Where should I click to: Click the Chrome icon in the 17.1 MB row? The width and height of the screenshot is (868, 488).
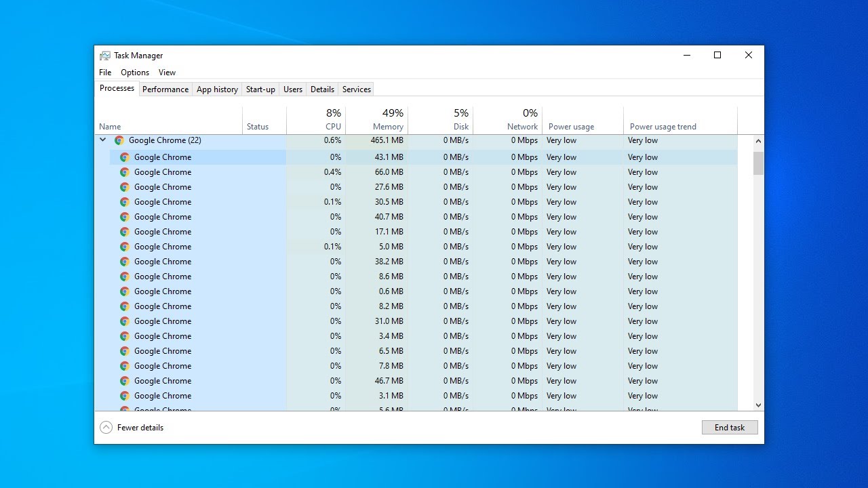click(x=125, y=232)
